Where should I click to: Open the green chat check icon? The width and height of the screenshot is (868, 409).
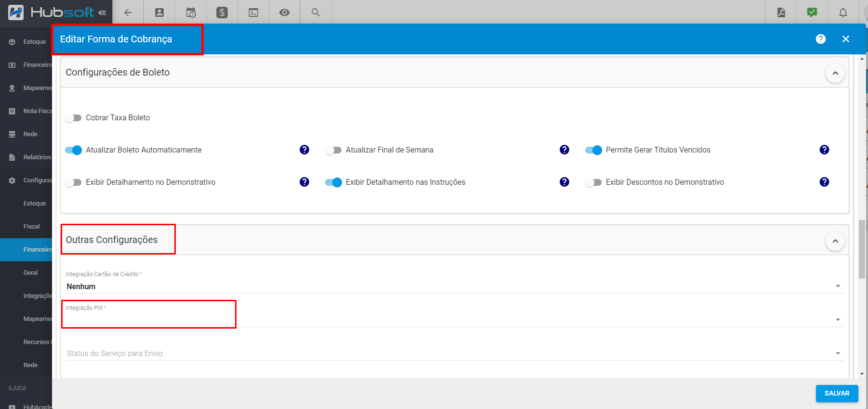pyautogui.click(x=812, y=13)
